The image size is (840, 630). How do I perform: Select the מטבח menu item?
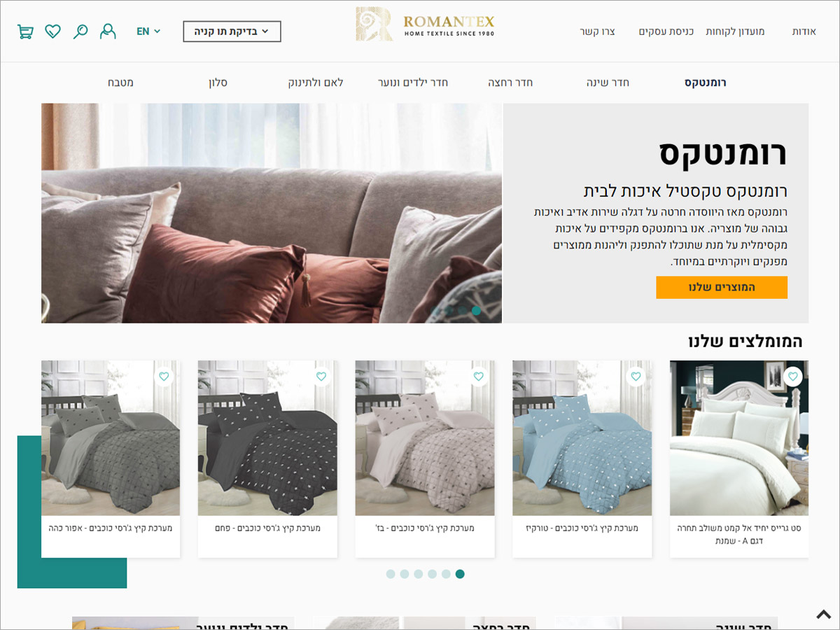(120, 83)
